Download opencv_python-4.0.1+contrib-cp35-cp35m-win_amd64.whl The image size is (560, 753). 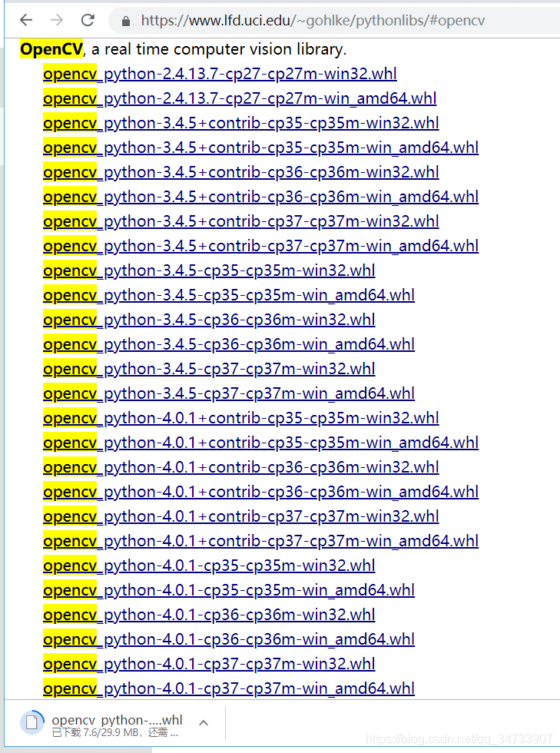260,443
